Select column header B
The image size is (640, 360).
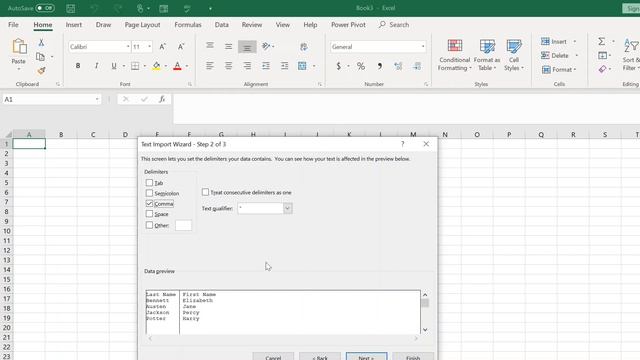pos(61,134)
